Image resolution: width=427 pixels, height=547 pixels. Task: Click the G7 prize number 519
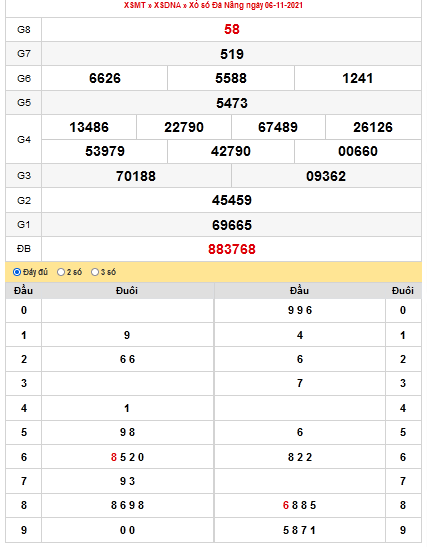pos(232,54)
